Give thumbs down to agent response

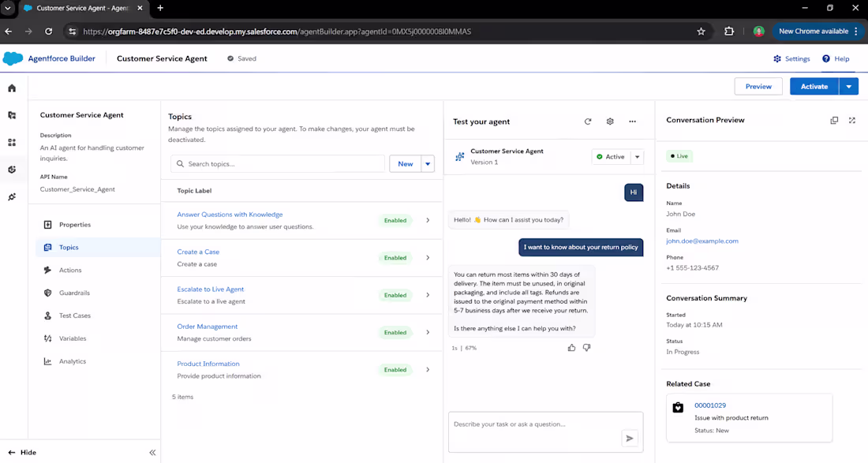point(587,347)
